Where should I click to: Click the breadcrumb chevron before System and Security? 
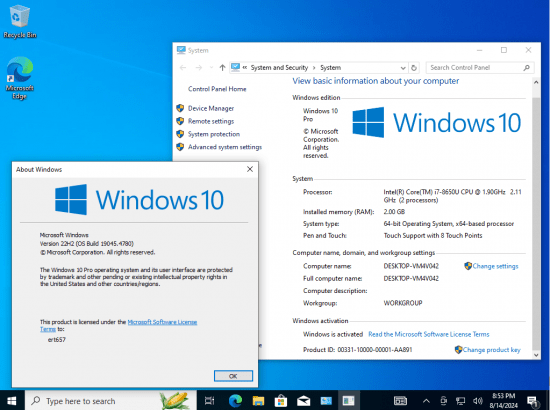(x=245, y=68)
